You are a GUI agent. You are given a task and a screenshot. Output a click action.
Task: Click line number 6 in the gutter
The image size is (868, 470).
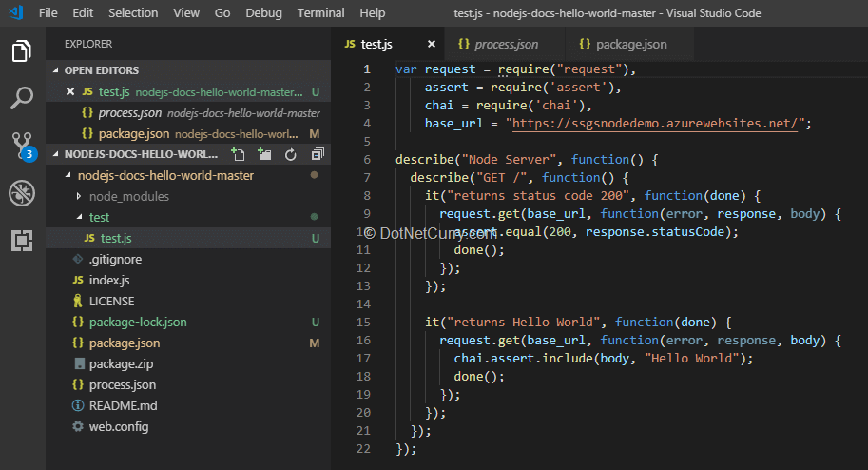[367, 160]
